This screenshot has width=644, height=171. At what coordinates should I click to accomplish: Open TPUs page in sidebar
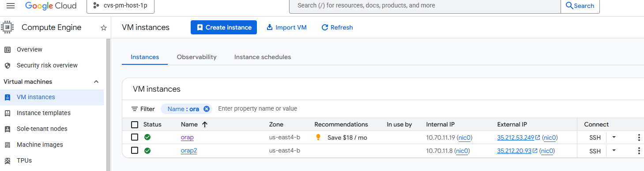coord(24,160)
